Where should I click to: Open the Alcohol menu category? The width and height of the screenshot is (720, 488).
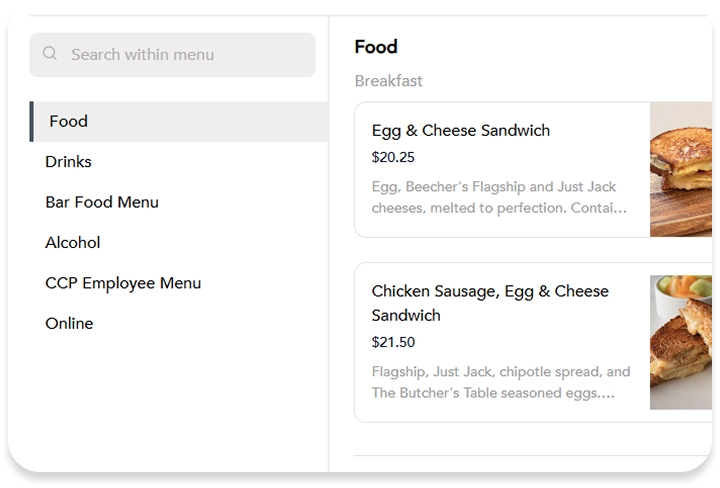click(72, 242)
